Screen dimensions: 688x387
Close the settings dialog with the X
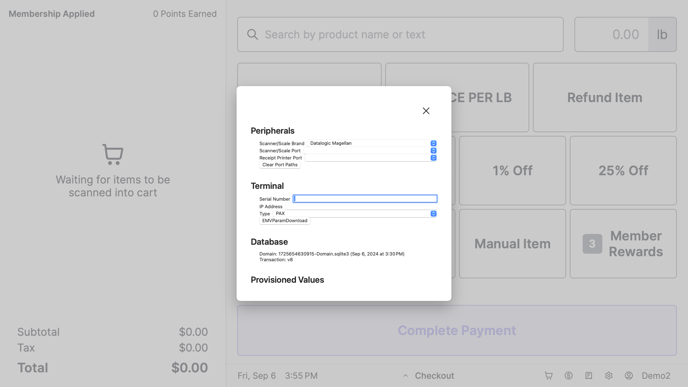click(426, 111)
